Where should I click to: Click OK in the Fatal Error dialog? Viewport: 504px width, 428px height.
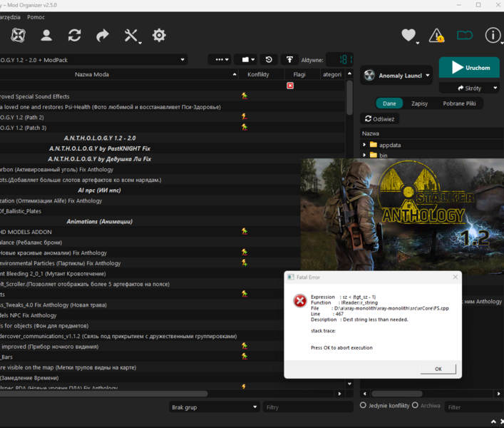coord(438,369)
